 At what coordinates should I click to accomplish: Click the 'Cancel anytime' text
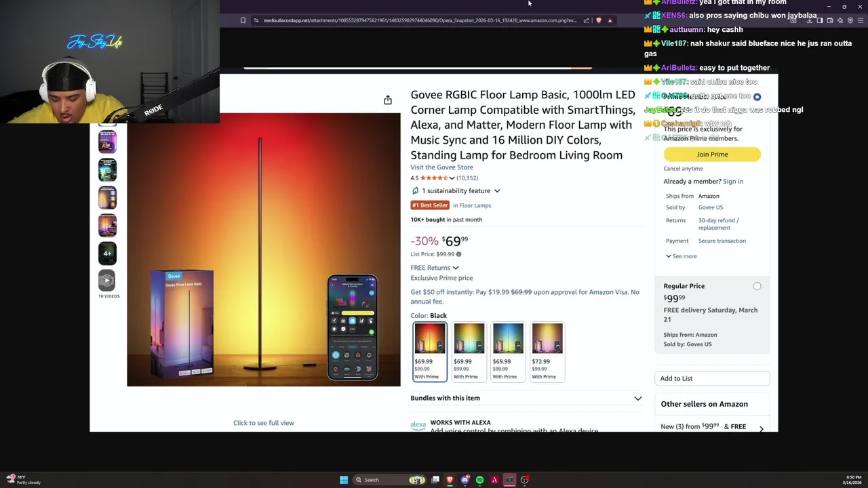click(x=683, y=169)
